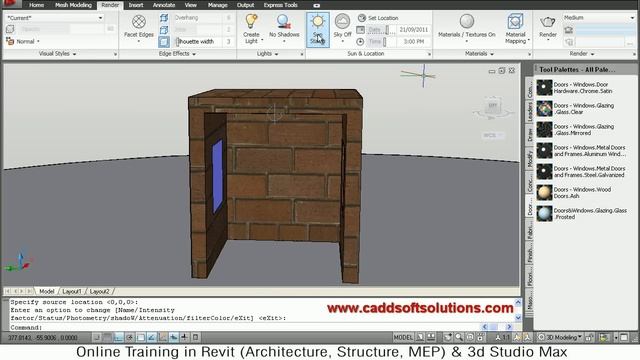Click the Create Light bulb icon

251,21
